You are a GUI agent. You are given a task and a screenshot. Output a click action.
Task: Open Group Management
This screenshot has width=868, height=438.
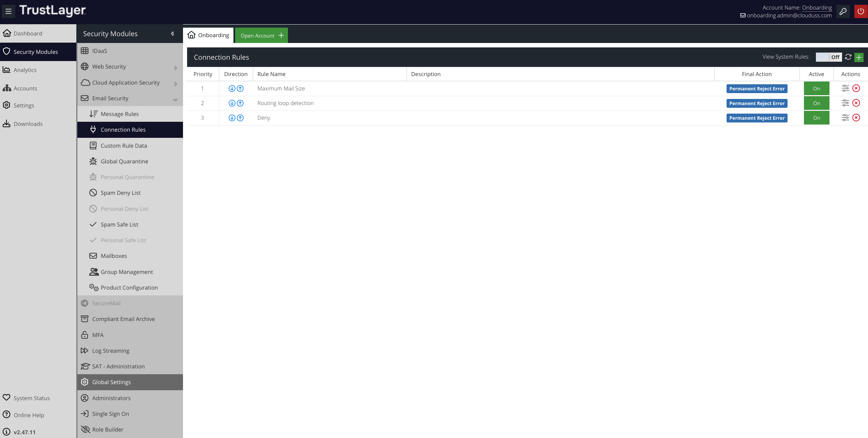click(130, 272)
